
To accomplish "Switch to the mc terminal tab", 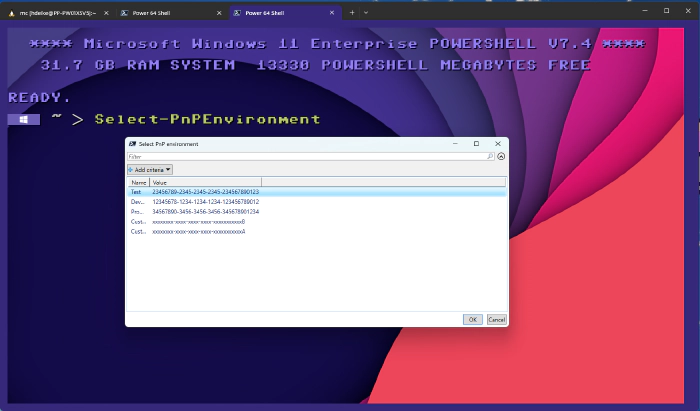I will point(55,12).
